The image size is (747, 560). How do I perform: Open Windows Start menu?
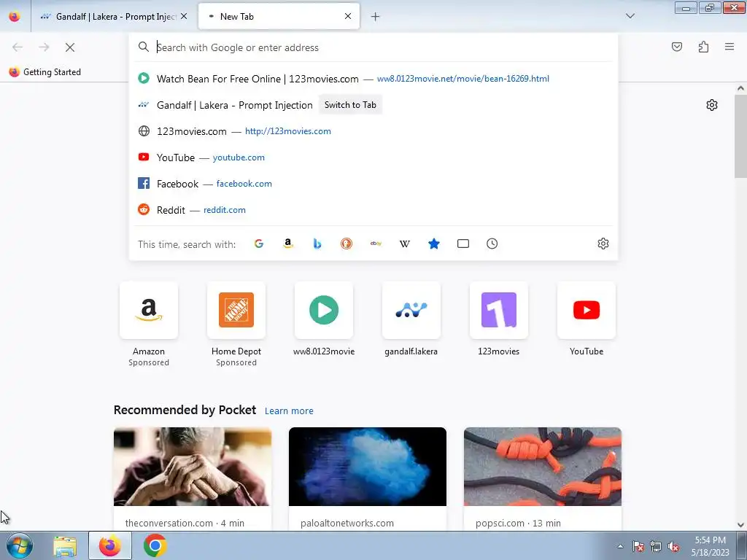19,545
